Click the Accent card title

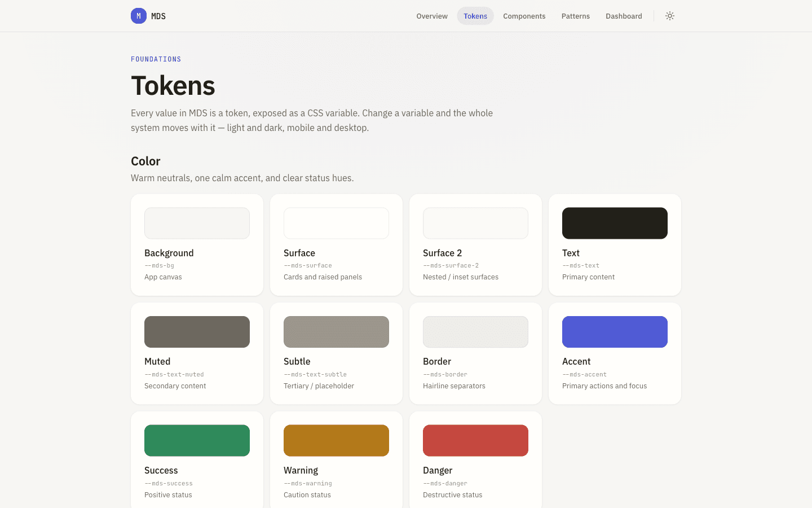click(576, 361)
